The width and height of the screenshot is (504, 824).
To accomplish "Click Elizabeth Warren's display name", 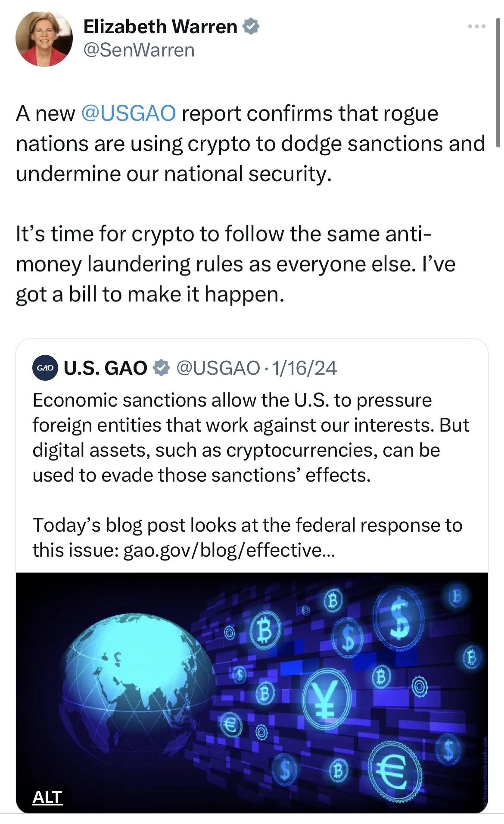I will click(160, 26).
